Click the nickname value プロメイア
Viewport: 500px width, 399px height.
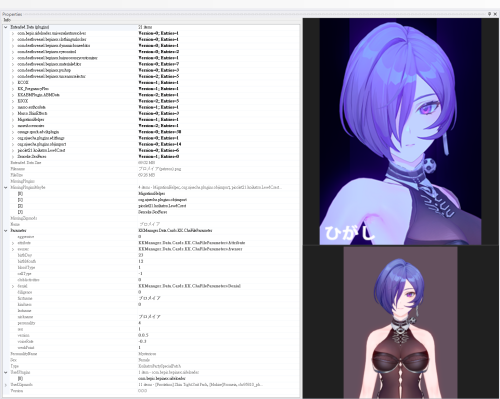149,317
